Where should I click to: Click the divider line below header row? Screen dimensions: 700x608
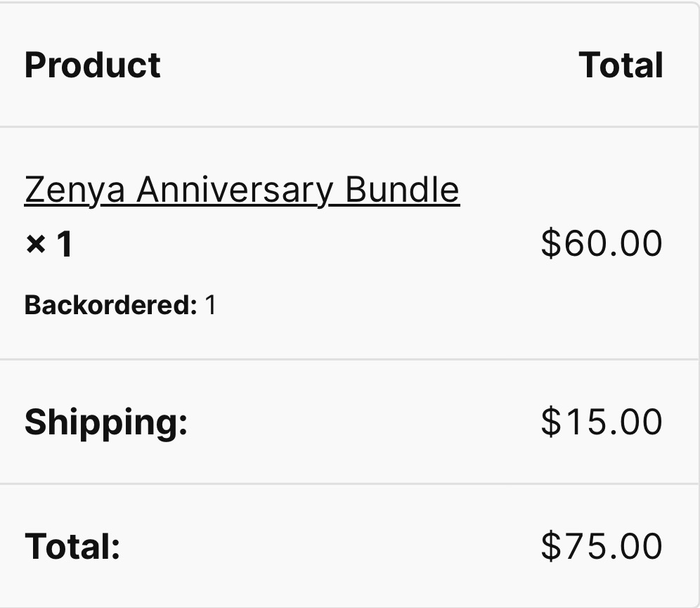click(x=350, y=127)
